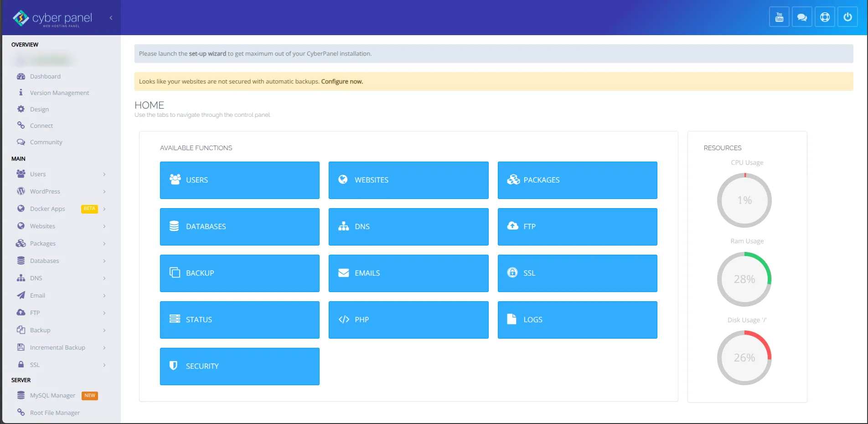
Task: Click the Backup copy icon in sidebar
Action: click(x=21, y=330)
